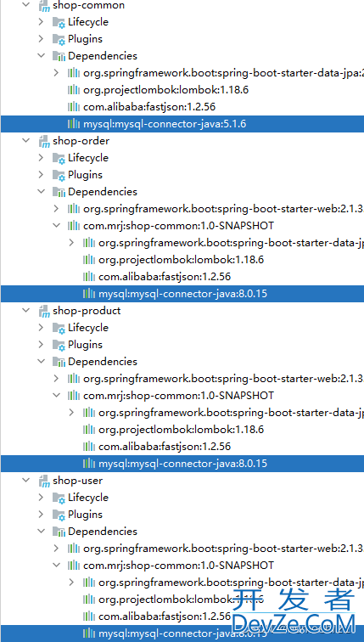Click library icon of lombok under shop-common Dependencies
Viewport: 364px width, 642px height.
[74, 90]
